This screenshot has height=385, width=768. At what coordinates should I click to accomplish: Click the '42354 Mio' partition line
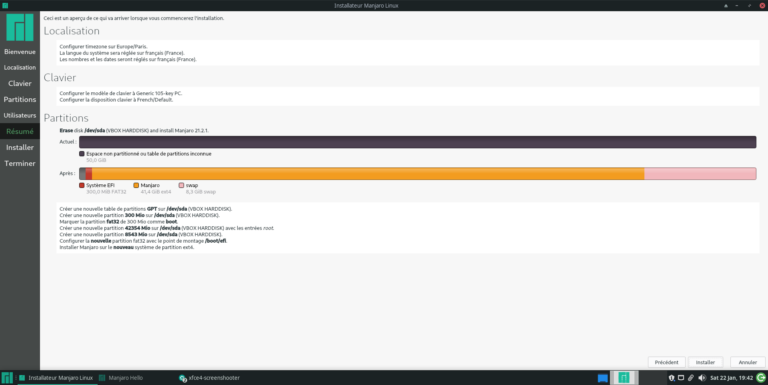[167, 228]
